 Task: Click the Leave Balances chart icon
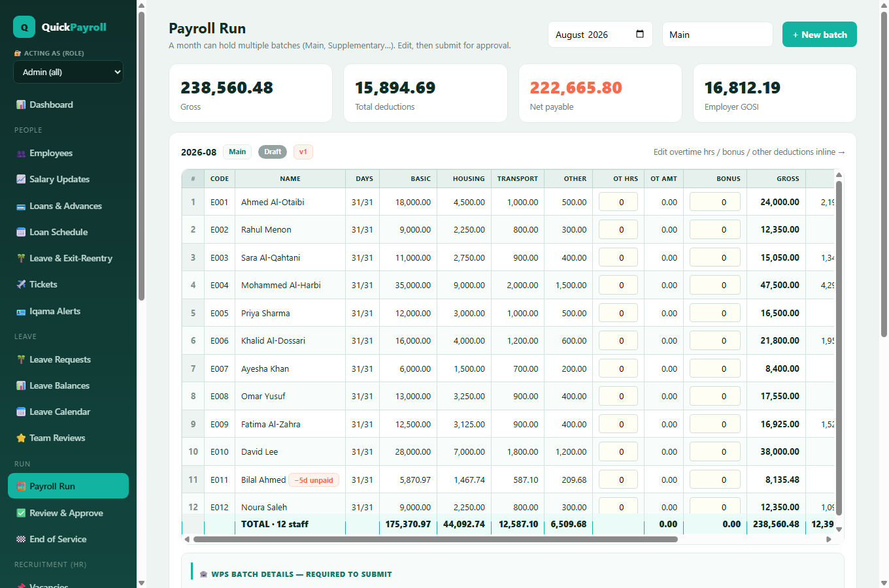tap(21, 385)
